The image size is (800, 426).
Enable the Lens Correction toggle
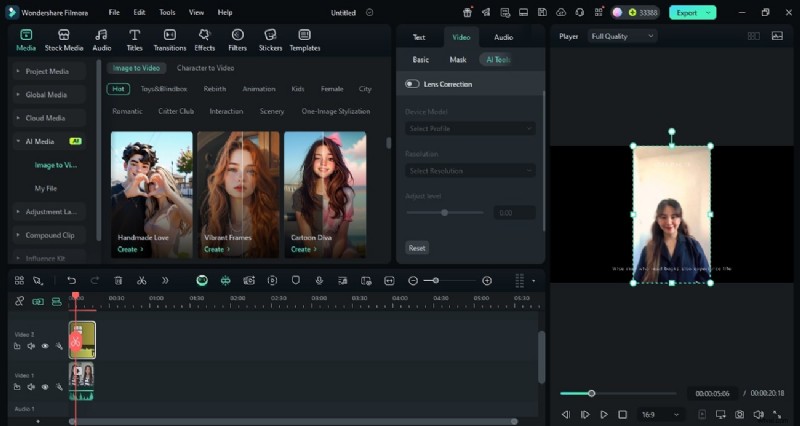coord(412,84)
